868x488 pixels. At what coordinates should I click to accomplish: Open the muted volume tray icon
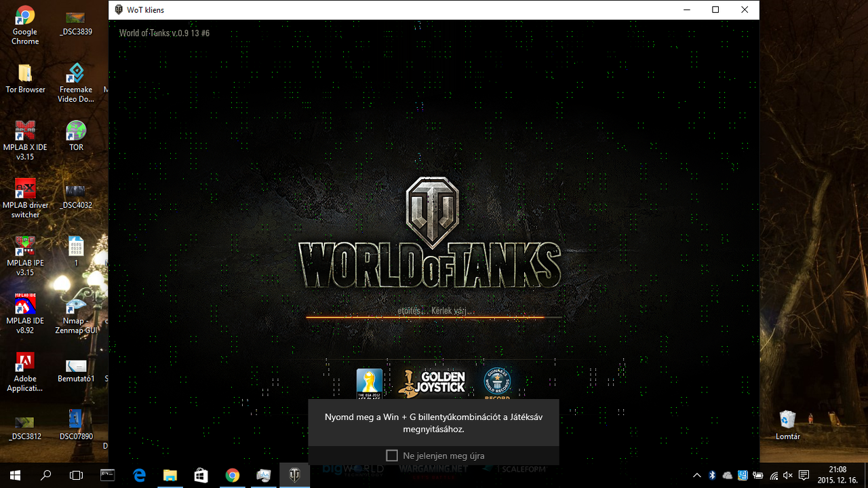click(x=788, y=475)
